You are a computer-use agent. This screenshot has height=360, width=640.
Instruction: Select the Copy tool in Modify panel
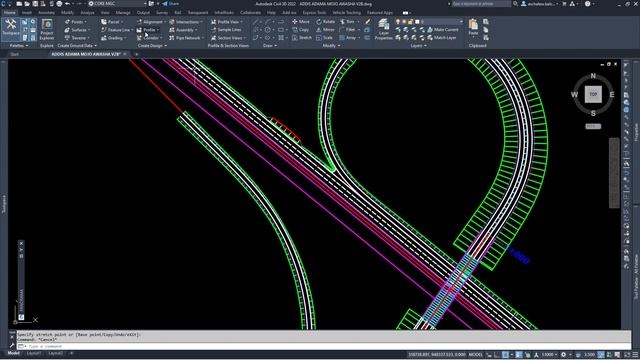pyautogui.click(x=301, y=30)
